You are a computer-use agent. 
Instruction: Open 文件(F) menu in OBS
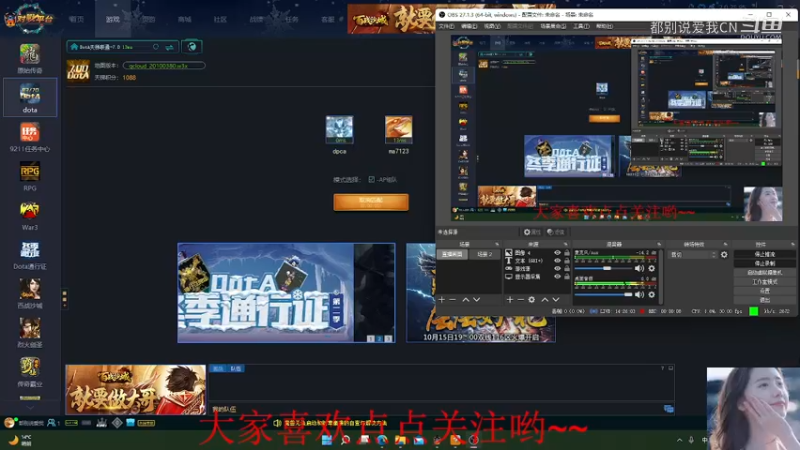click(x=446, y=26)
